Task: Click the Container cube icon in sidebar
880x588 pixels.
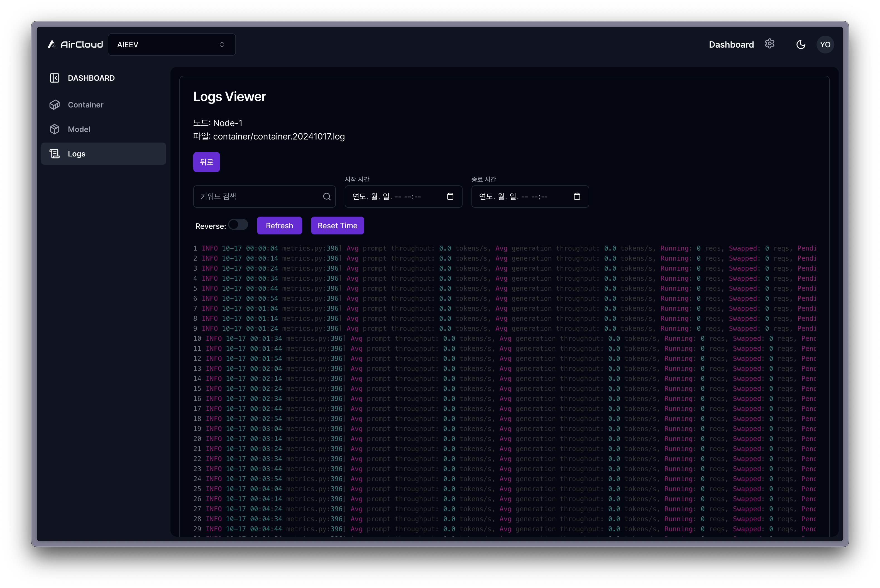Action: tap(55, 105)
